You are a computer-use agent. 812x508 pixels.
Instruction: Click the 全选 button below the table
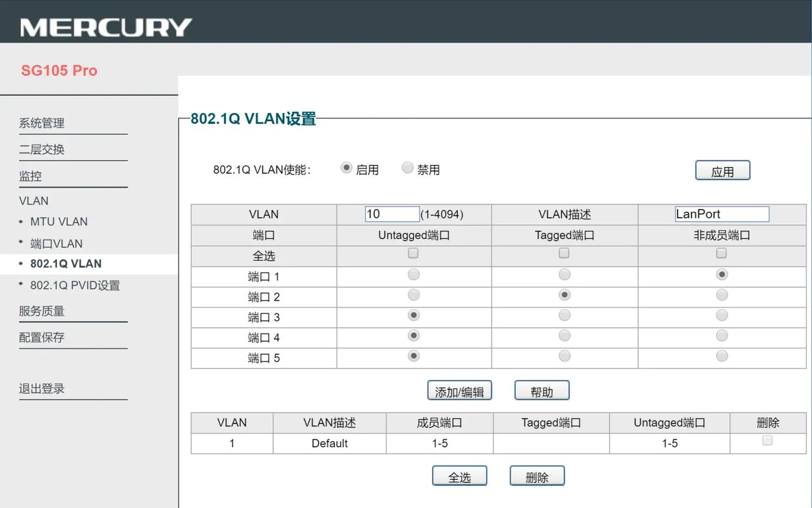459,476
